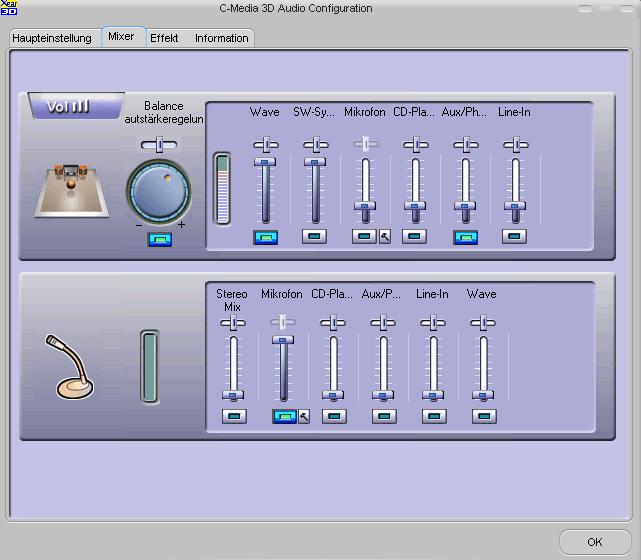Click recording Line-In volume slider handle
This screenshot has height=560, width=641.
coord(433,395)
